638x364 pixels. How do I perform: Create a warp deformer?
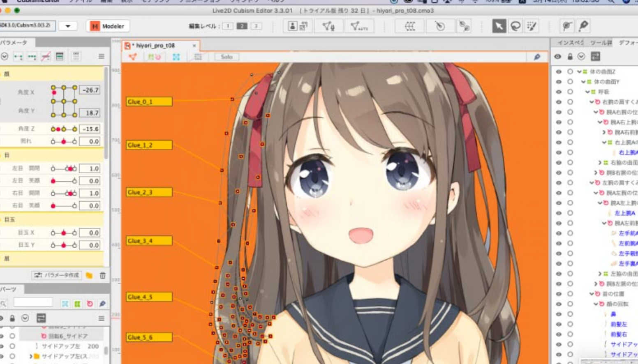[x=410, y=26]
